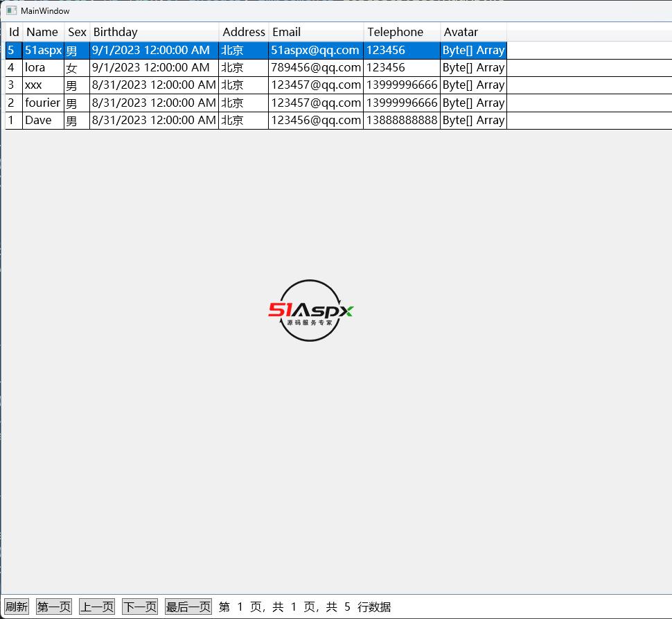672x619 pixels.
Task: Click the 上一页 previous page button
Action: click(x=97, y=607)
